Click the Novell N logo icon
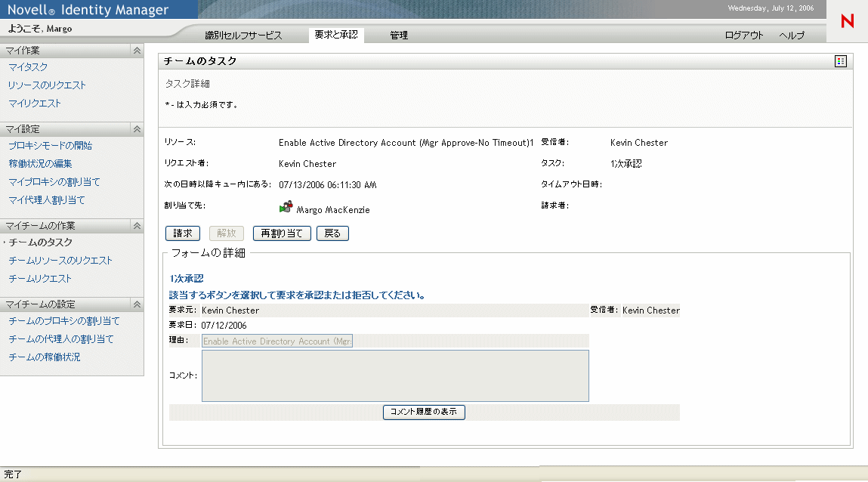 [x=847, y=21]
